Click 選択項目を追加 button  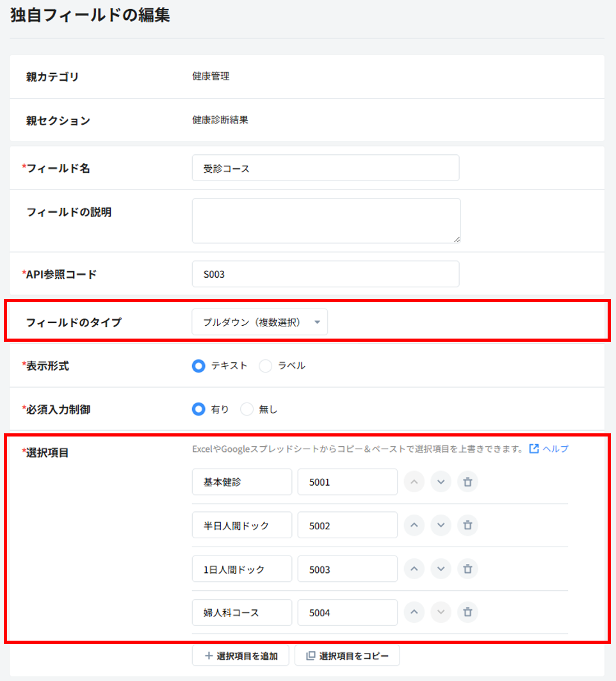[240, 655]
